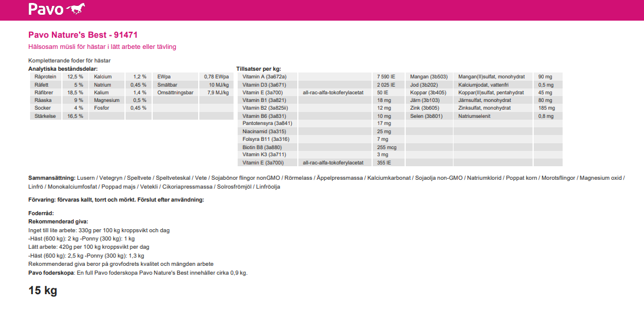Click the Pavo foderskopa bold label
This screenshot has height=336, width=644.
51,273
